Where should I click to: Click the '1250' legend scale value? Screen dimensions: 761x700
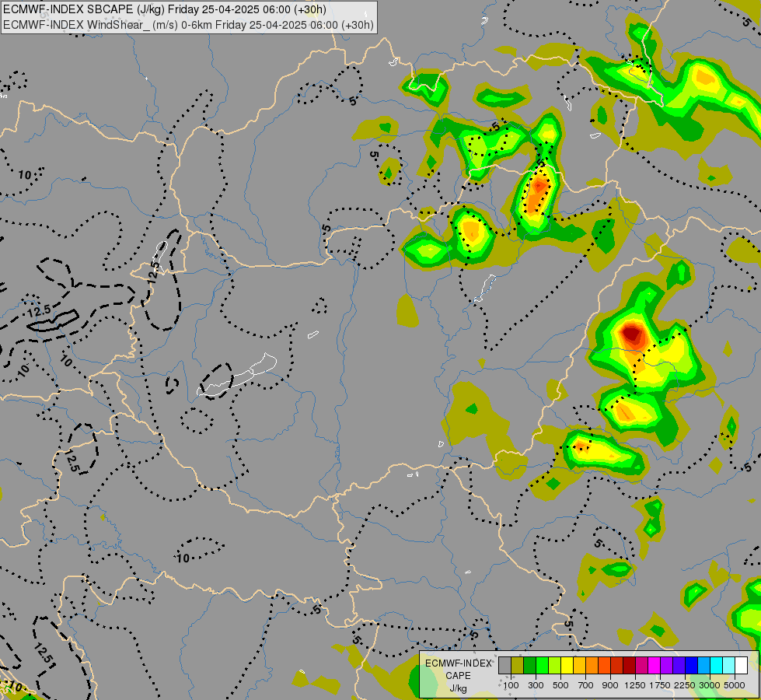pyautogui.click(x=635, y=685)
